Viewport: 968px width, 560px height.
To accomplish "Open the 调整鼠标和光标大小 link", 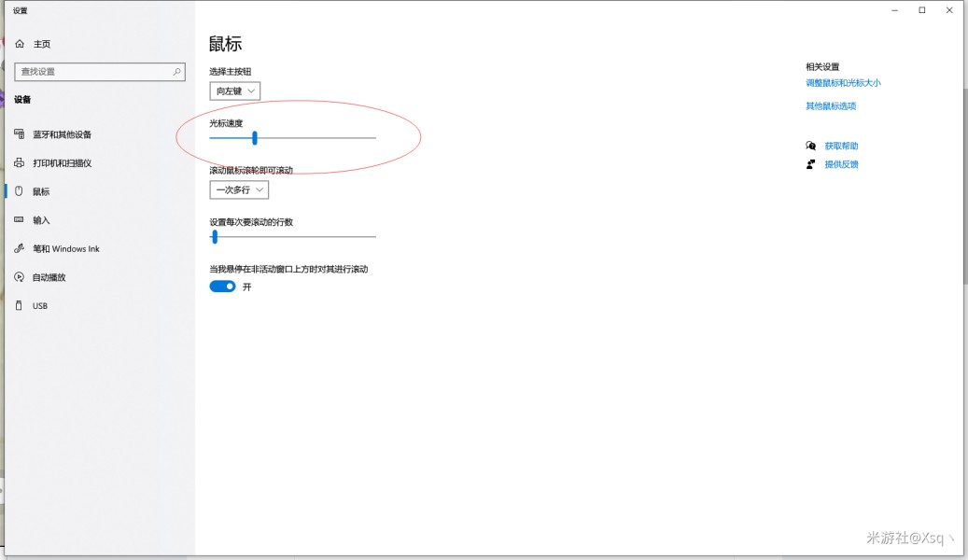I will coord(843,83).
